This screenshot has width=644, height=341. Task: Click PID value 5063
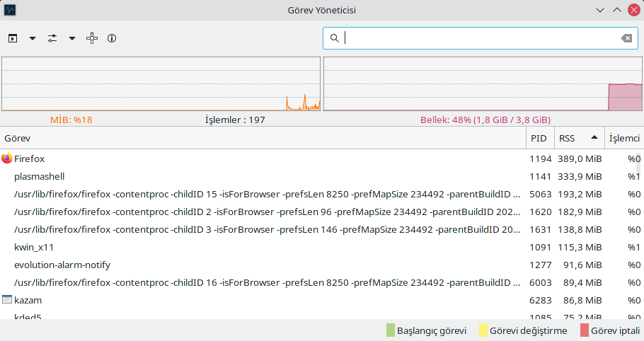coord(540,194)
